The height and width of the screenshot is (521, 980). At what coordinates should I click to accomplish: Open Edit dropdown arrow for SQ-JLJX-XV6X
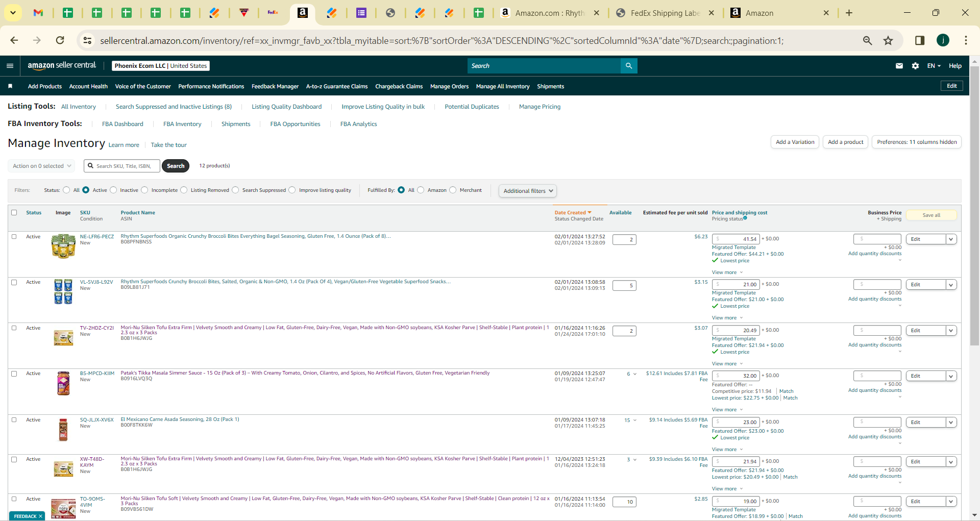(951, 423)
